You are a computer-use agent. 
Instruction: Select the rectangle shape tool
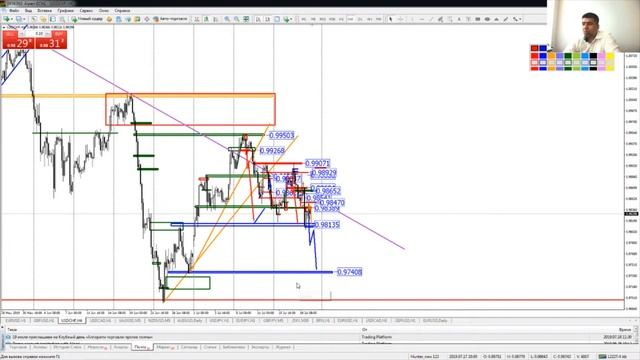478,19
